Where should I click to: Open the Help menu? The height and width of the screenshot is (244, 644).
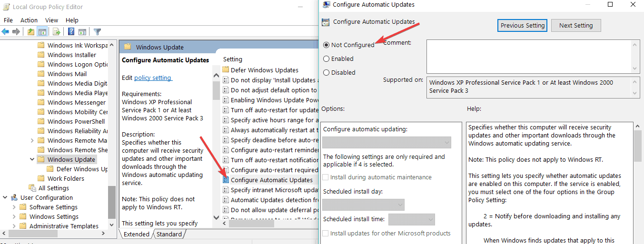72,20
